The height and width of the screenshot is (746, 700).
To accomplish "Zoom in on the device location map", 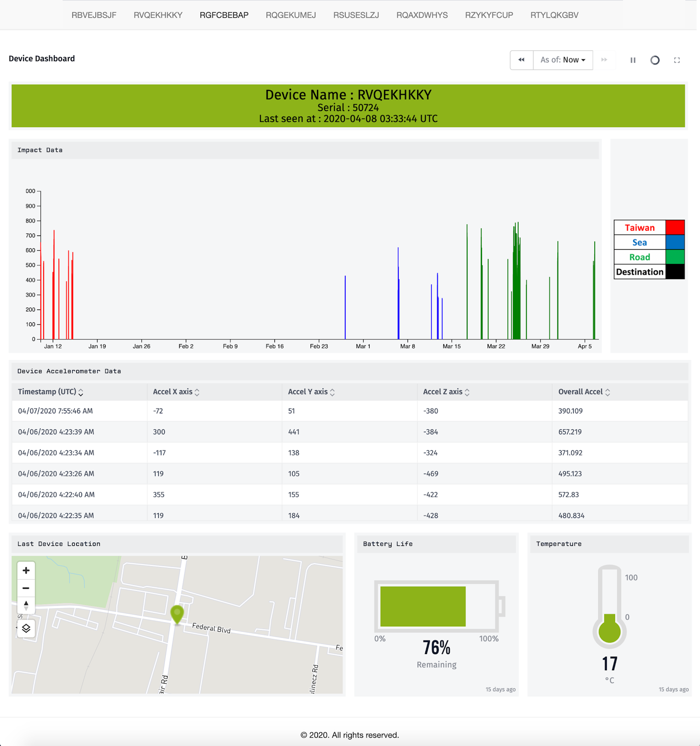I will [26, 570].
